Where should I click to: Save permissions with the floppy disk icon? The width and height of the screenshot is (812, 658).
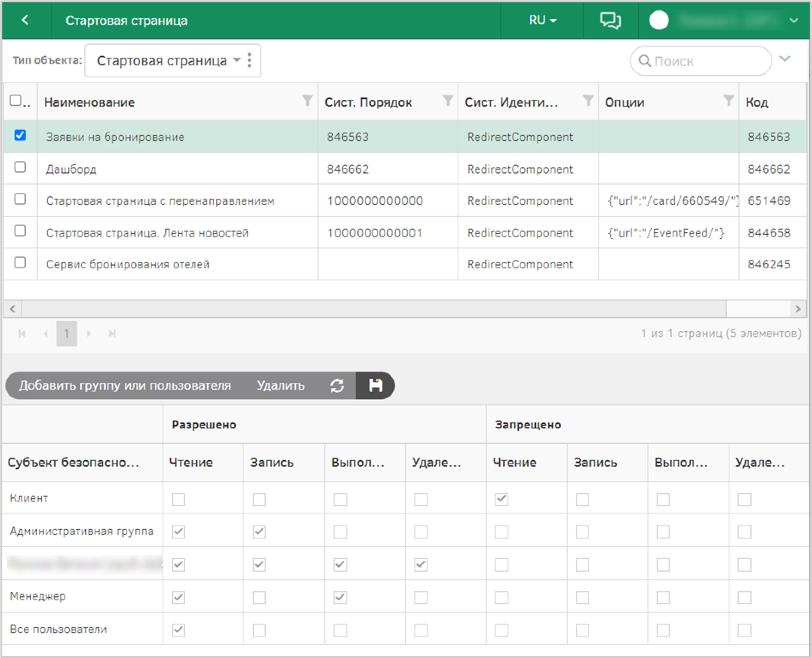pyautogui.click(x=375, y=386)
